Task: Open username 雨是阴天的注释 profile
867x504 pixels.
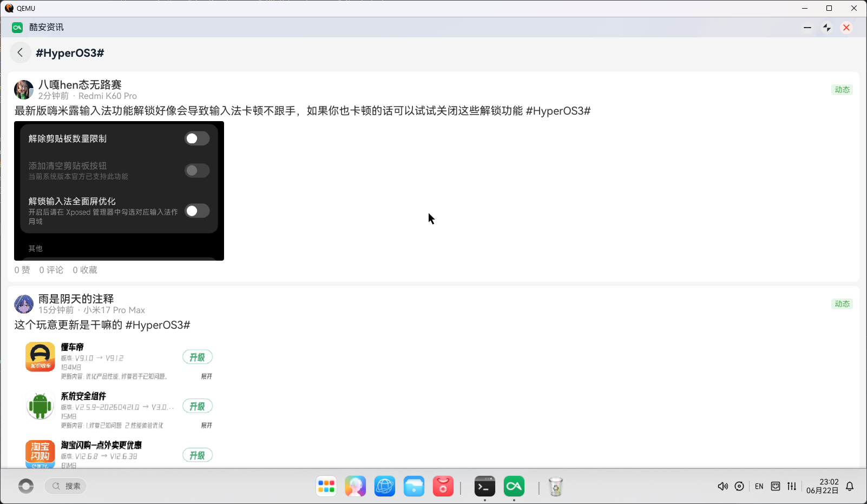Action: tap(76, 299)
